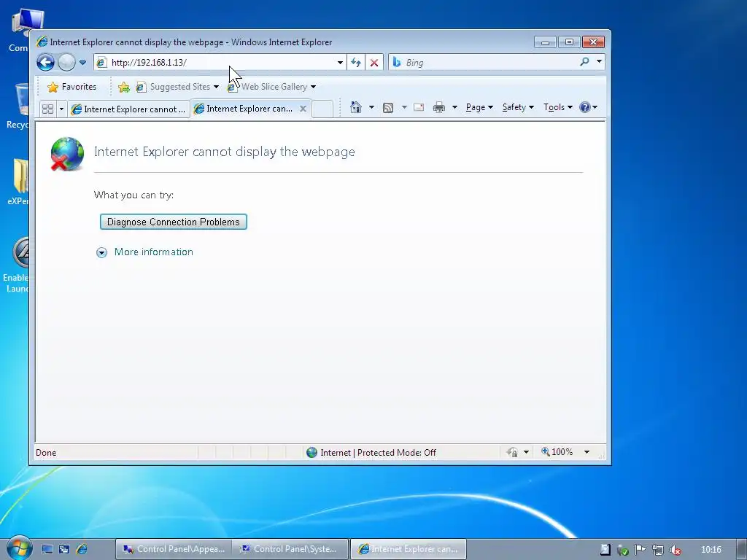The image size is (747, 560).
Task: Open the Windows Start orb
Action: pyautogui.click(x=19, y=548)
